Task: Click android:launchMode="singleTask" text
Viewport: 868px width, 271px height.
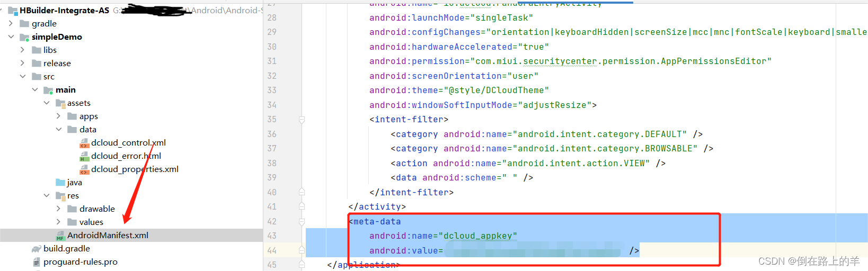Action: pos(451,17)
